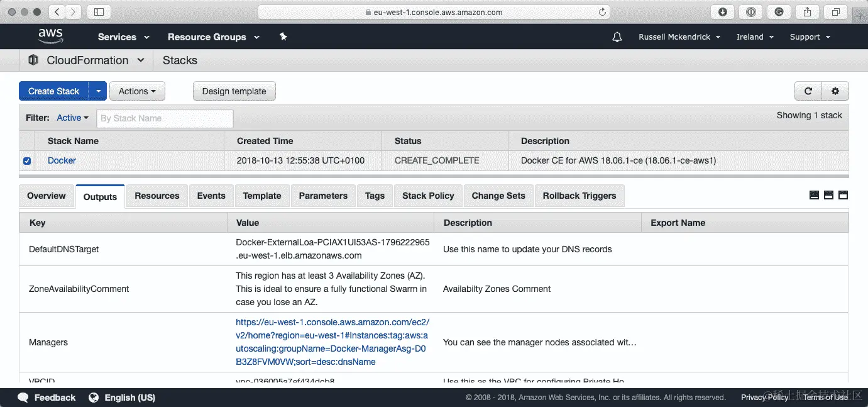Open the Stack Policy tab
This screenshot has width=868, height=407.
[428, 196]
